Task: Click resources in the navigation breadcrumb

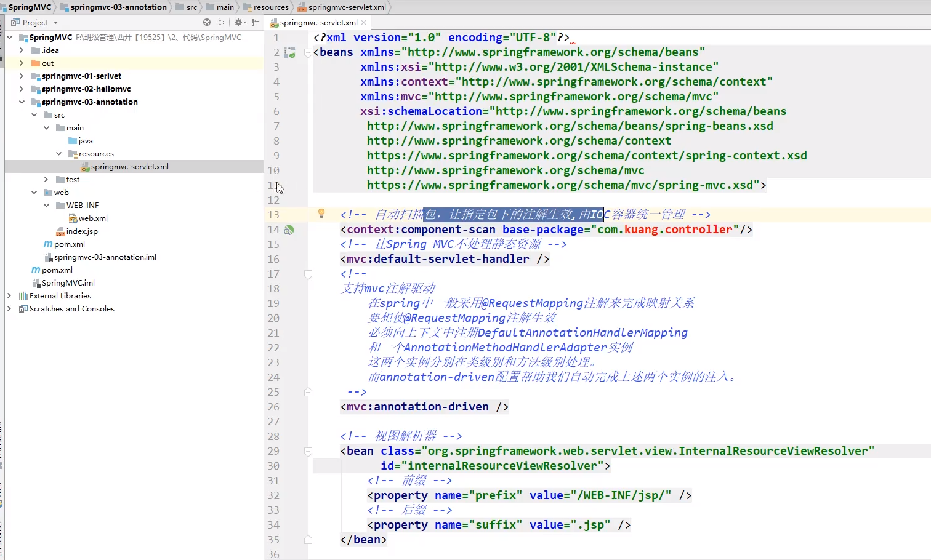Action: click(x=271, y=7)
